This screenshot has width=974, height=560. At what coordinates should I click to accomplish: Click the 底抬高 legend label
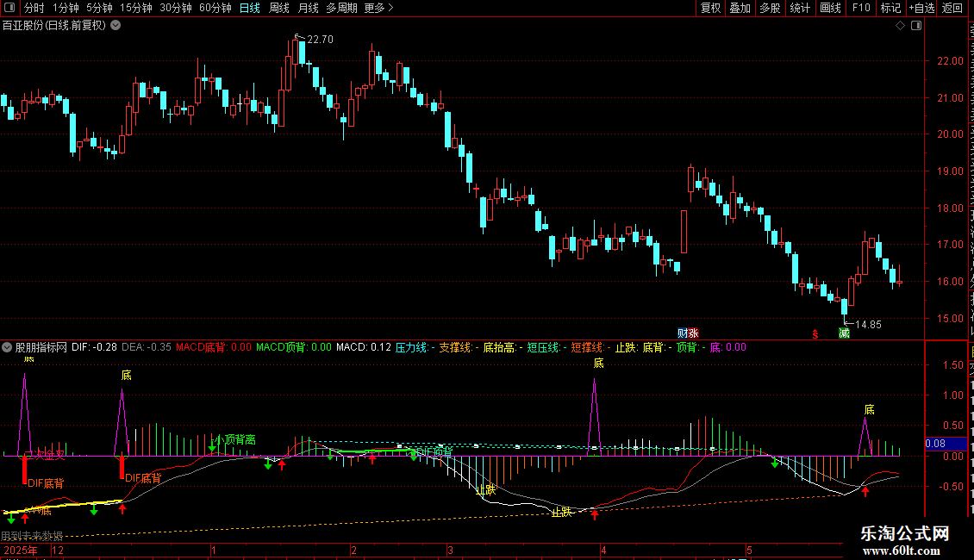[502, 347]
